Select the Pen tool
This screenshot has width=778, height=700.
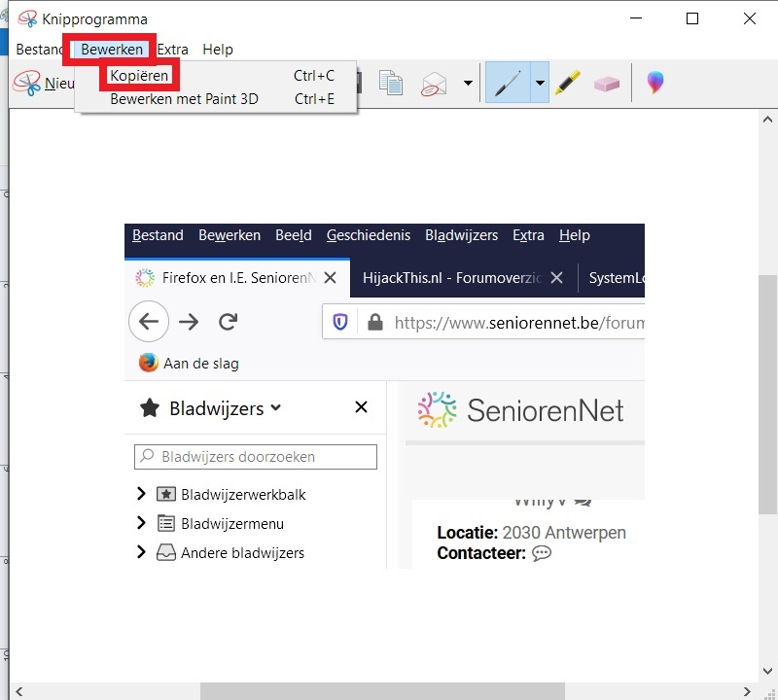pos(508,84)
